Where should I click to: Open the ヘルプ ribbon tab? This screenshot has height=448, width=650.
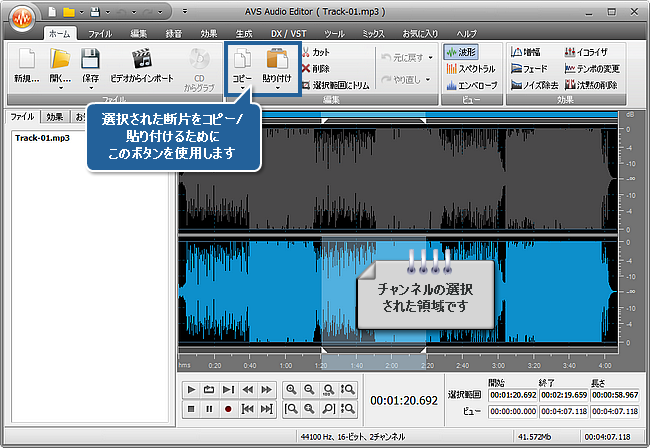pyautogui.click(x=466, y=34)
